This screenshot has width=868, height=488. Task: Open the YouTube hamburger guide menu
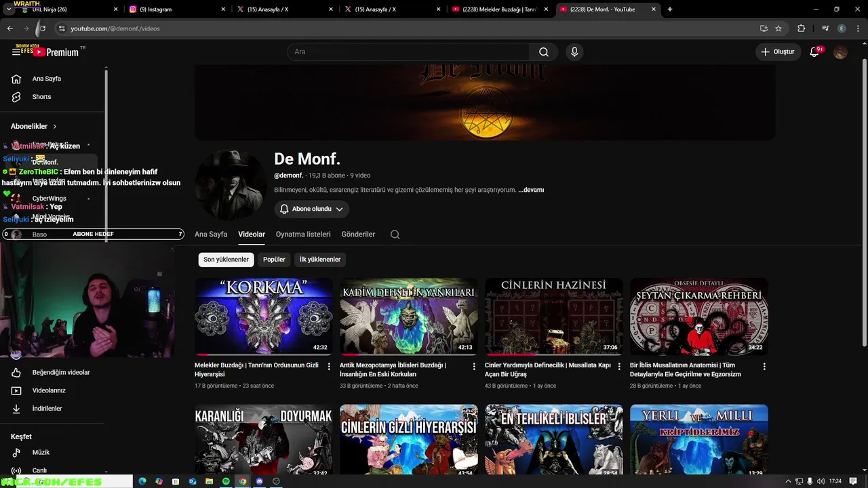pos(16,52)
